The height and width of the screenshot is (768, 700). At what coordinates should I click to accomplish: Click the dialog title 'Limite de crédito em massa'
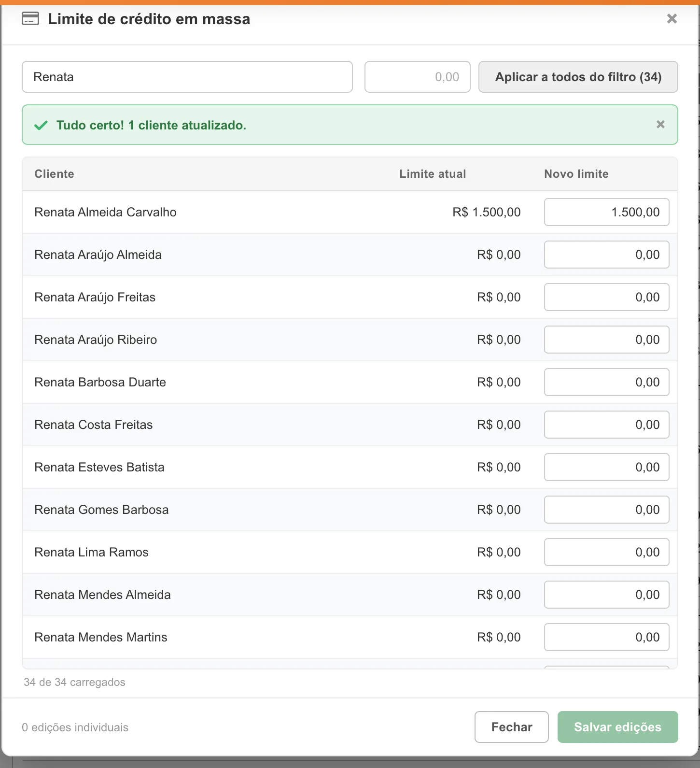(149, 19)
